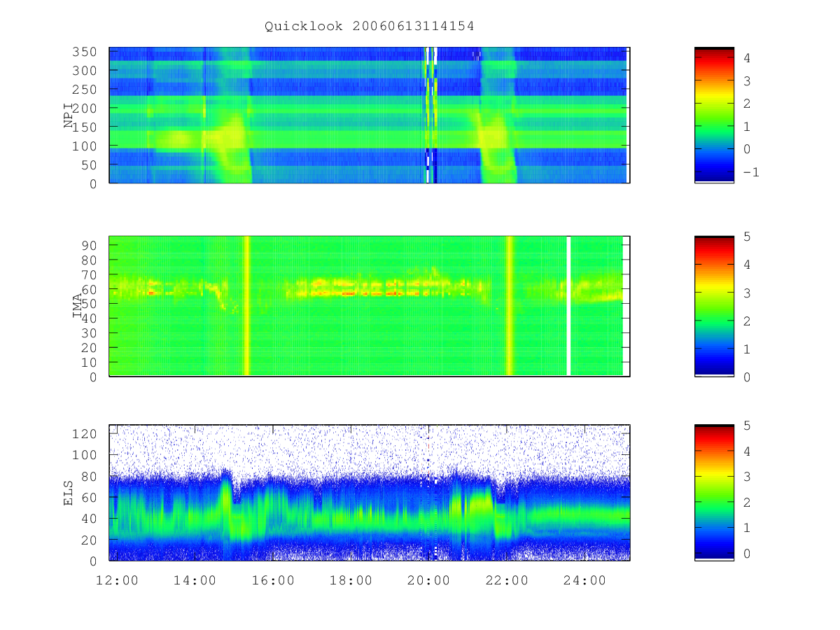840x630 pixels.
Task: Click the 22:00 time axis label
Action: 507,580
